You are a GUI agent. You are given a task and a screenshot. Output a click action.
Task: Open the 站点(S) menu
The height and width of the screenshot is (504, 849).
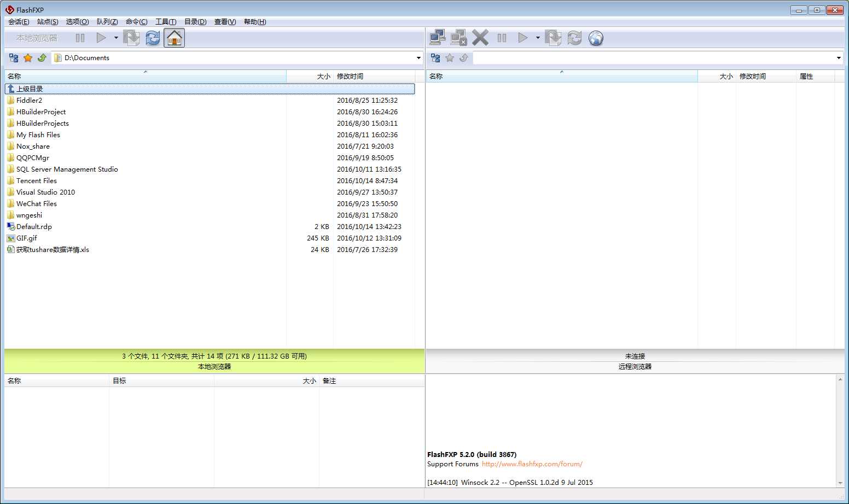tap(48, 22)
